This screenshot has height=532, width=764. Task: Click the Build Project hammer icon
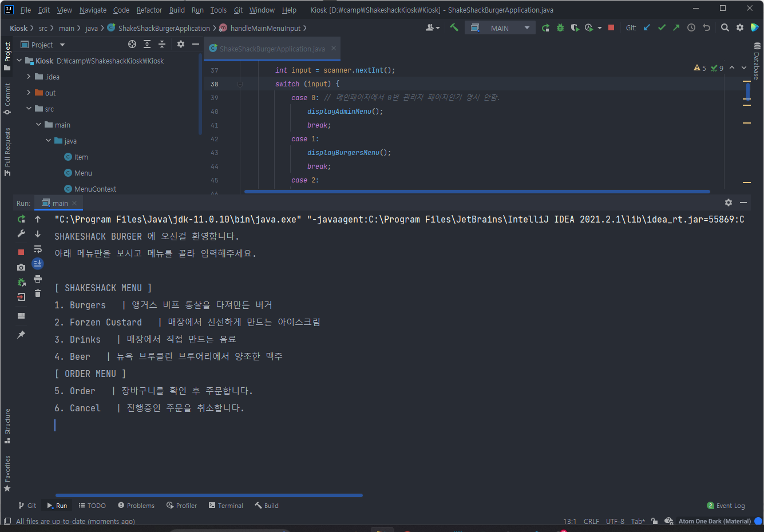click(x=454, y=27)
